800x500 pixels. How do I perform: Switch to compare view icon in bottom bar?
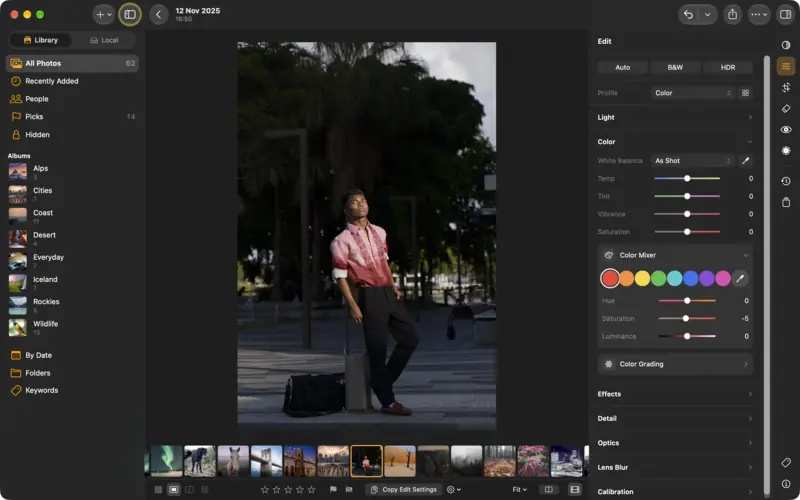pos(189,489)
